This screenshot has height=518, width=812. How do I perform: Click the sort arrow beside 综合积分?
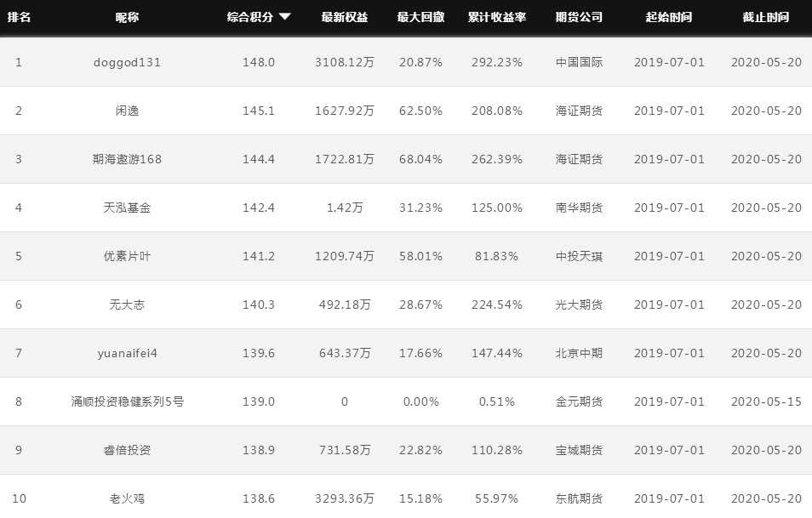pyautogui.click(x=285, y=17)
